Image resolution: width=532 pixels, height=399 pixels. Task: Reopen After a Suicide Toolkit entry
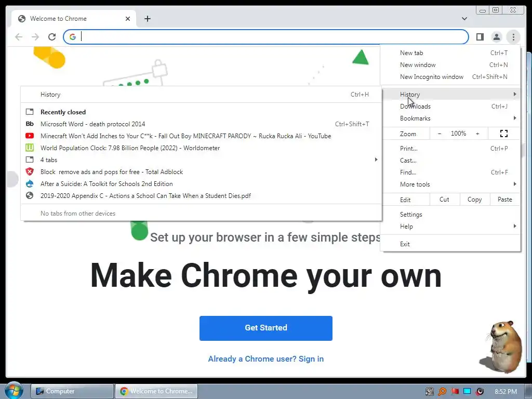click(201, 183)
